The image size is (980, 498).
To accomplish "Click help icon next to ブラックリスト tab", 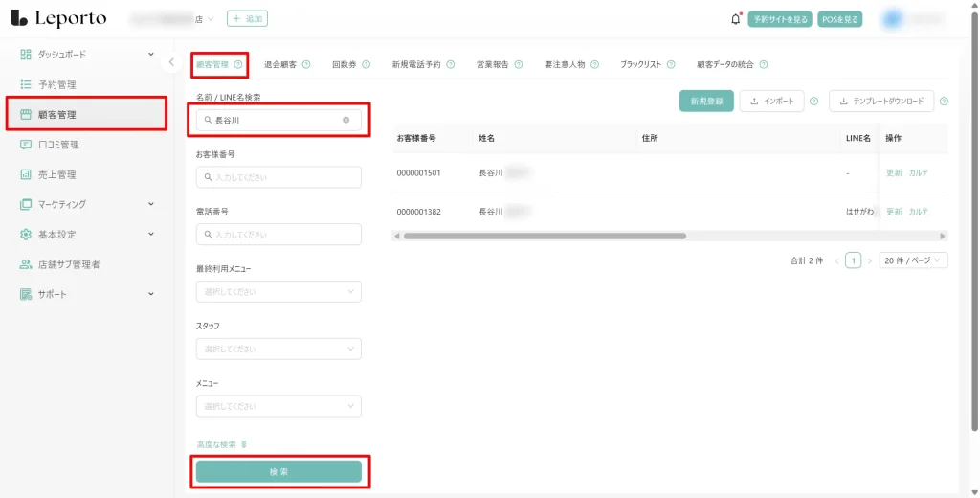I will pyautogui.click(x=671, y=65).
